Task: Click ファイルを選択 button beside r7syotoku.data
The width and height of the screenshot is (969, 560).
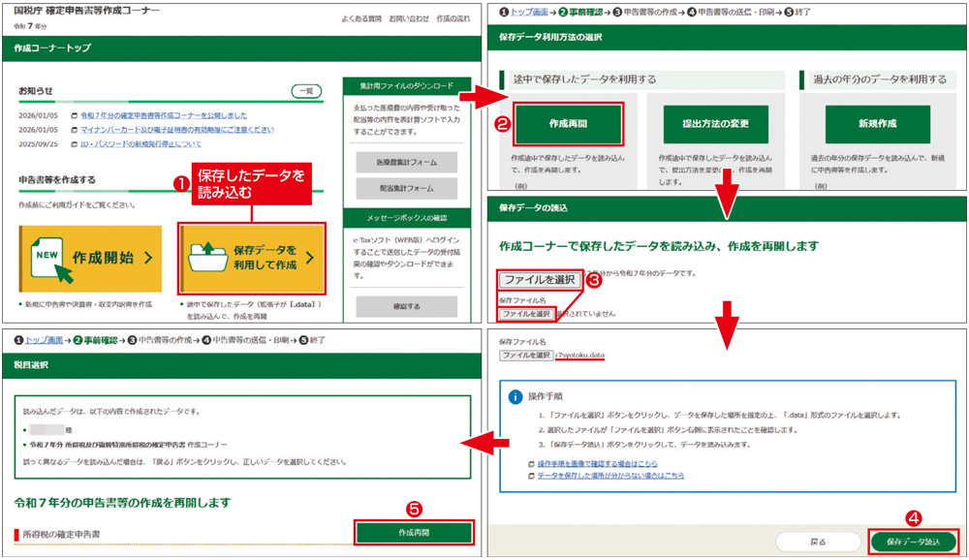Action: tap(526, 356)
